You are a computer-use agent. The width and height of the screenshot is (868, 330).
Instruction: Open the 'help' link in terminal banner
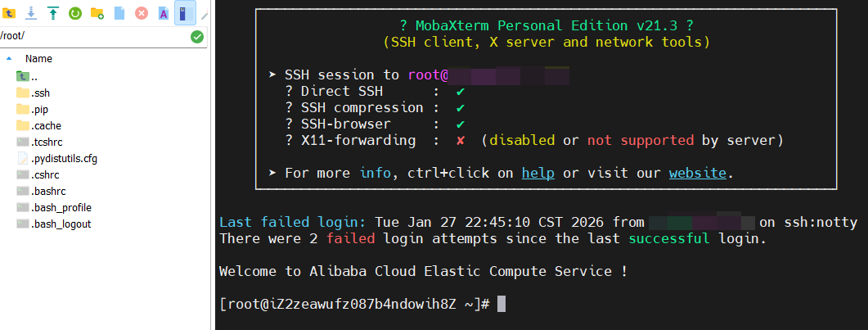(x=538, y=174)
